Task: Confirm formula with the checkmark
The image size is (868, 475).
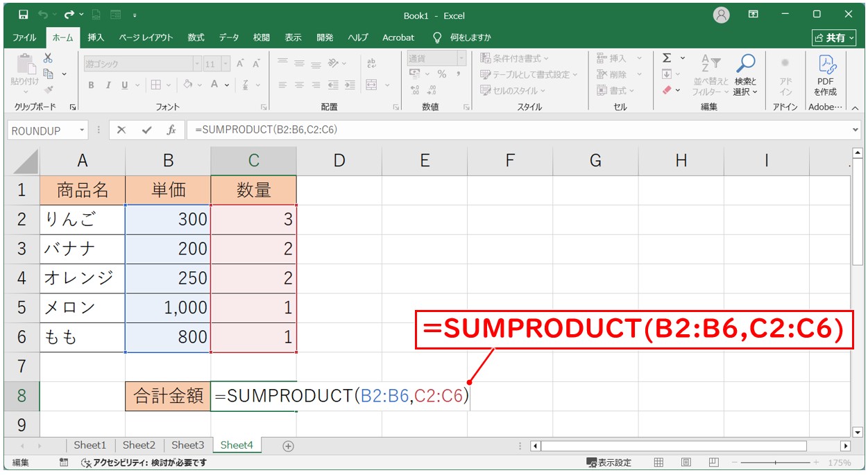Action: click(x=146, y=130)
